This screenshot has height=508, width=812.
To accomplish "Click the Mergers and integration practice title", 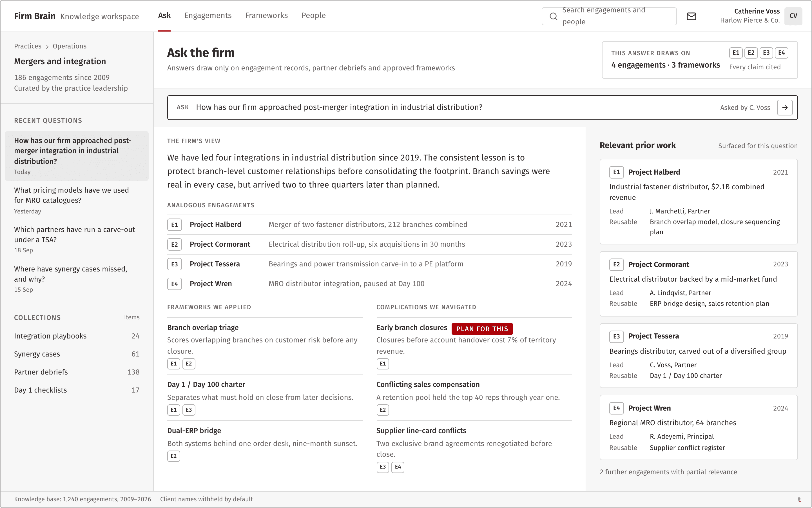I will tap(60, 61).
